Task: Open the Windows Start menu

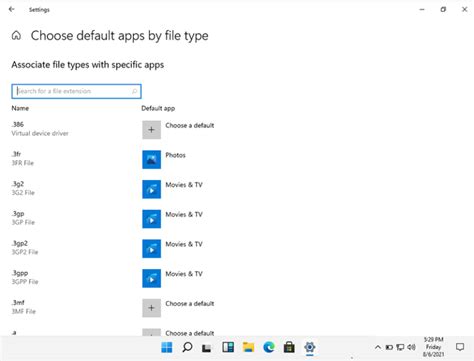Action: 167,347
